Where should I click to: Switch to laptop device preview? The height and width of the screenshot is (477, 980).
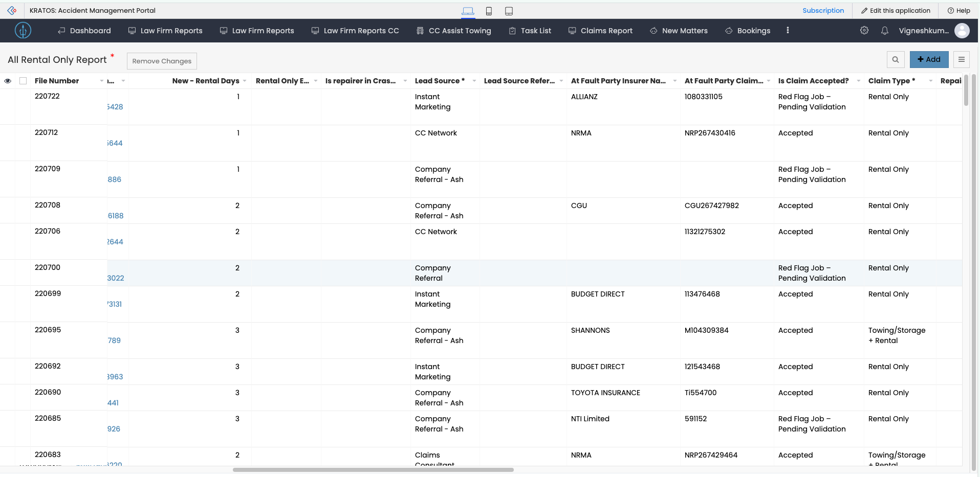pyautogui.click(x=468, y=11)
